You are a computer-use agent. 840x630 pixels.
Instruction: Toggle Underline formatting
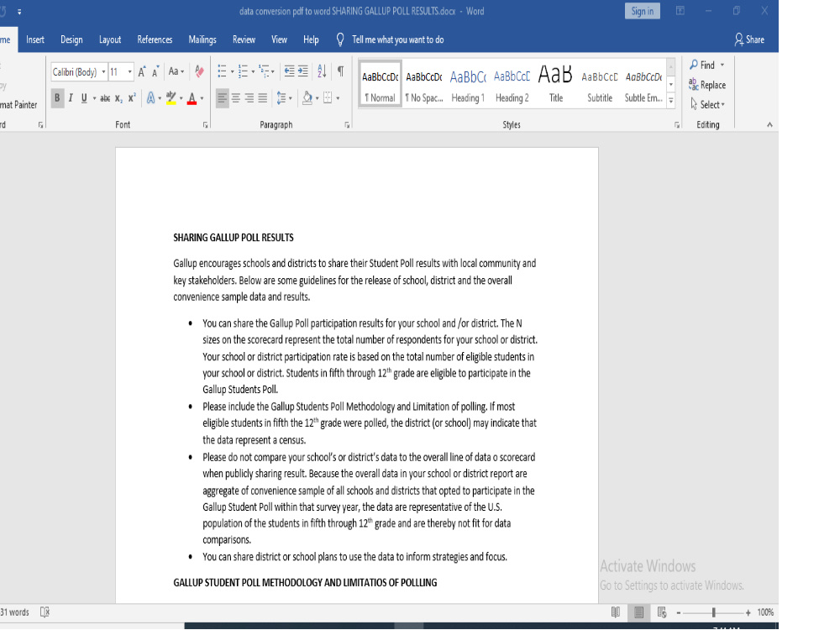pos(83,98)
